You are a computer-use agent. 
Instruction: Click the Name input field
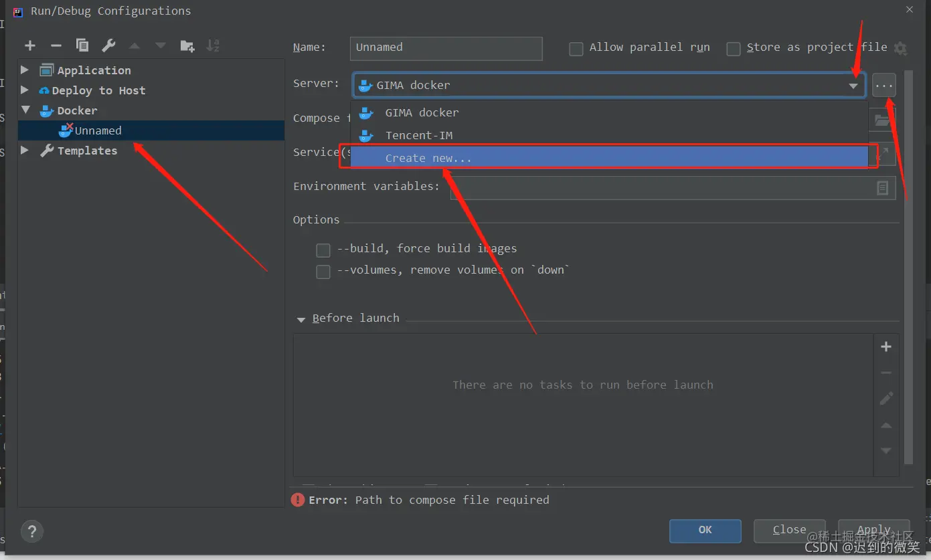[x=446, y=48]
